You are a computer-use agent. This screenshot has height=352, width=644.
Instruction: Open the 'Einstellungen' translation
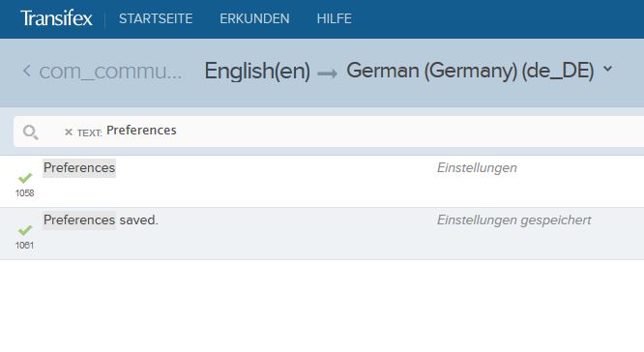477,168
